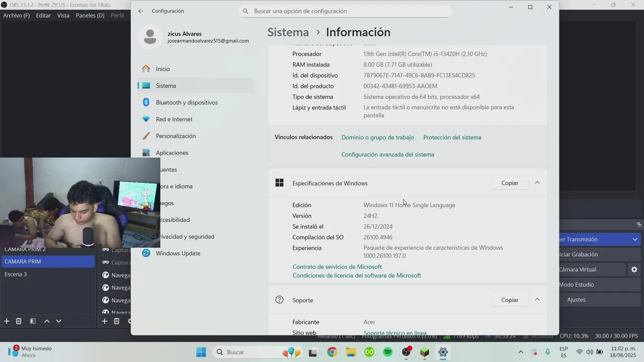The image size is (644, 362).
Task: Open the Muy húmedo weather widget
Action: pyautogui.click(x=30, y=351)
